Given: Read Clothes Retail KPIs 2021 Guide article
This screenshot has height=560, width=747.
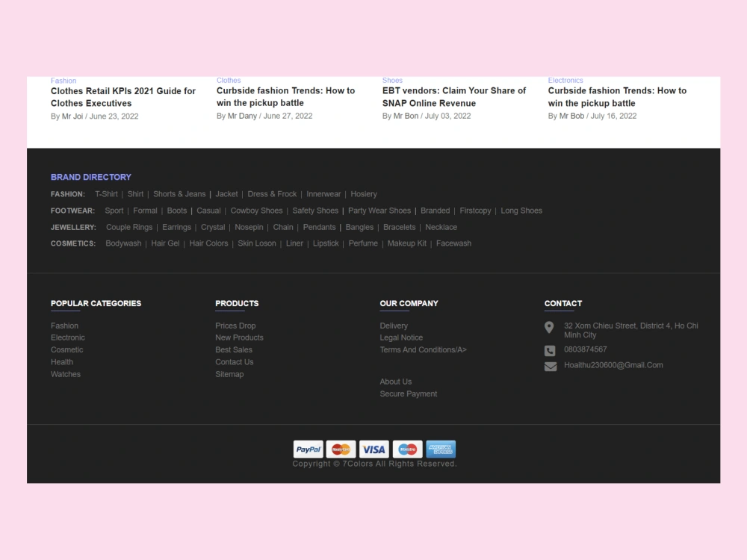Looking at the screenshot, I should click(123, 97).
